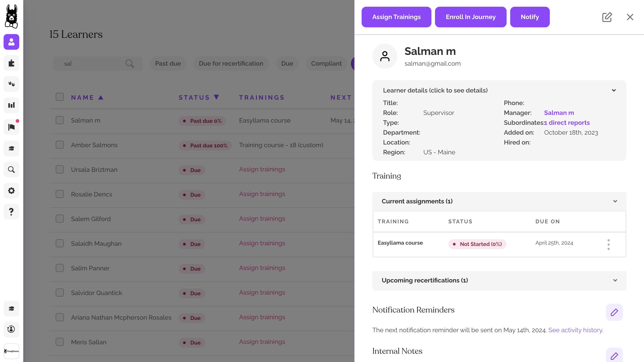Open the bar chart reports icon
Screen dimensions: 644x362
11,105
